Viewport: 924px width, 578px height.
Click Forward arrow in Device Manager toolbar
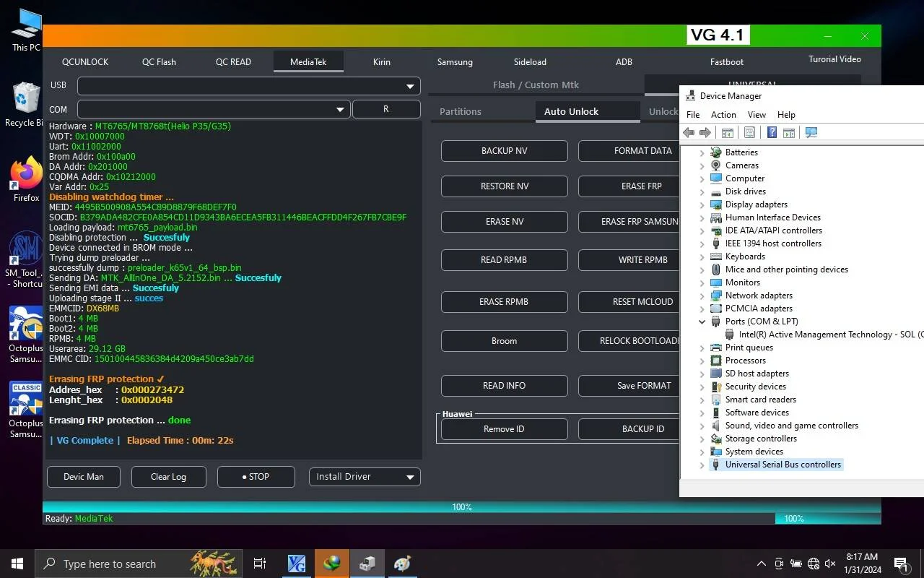pos(705,132)
